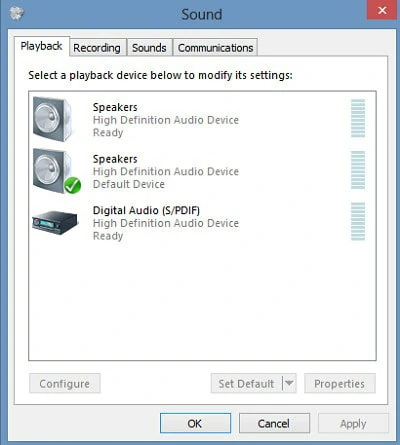
Task: Click the Apply button
Action: tap(353, 423)
